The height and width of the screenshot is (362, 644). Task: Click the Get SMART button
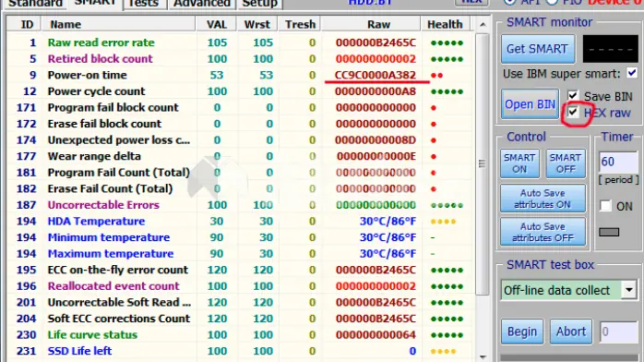(x=537, y=49)
